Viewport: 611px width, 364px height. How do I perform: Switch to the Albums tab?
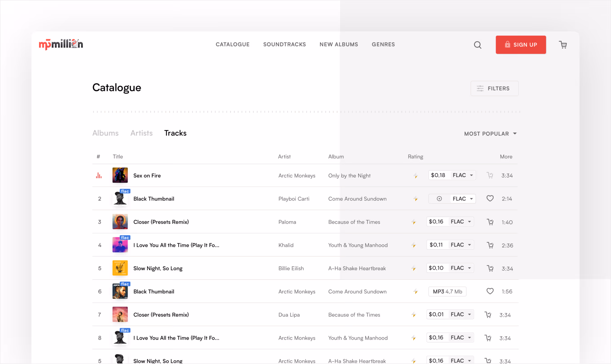105,133
